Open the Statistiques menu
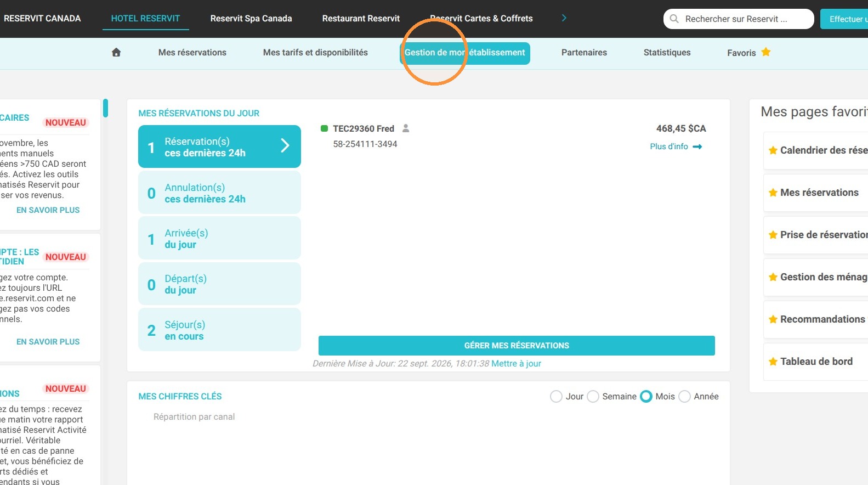The height and width of the screenshot is (485, 868). (667, 53)
